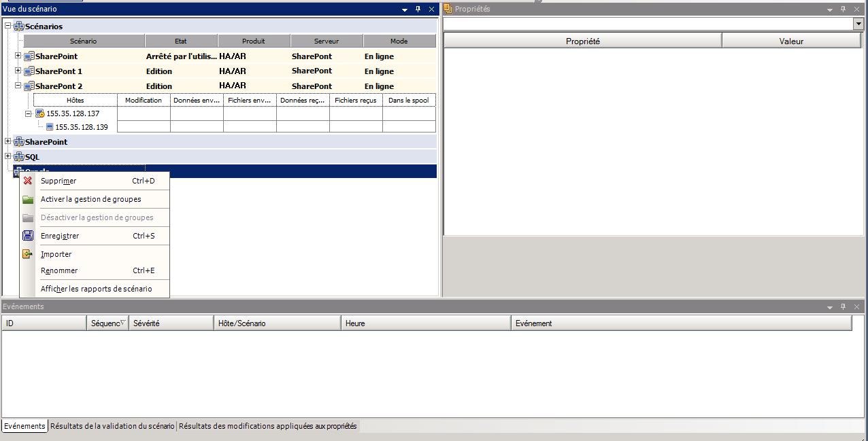
Task: Click the SharePont 2 scenario icon
Action: (x=29, y=86)
